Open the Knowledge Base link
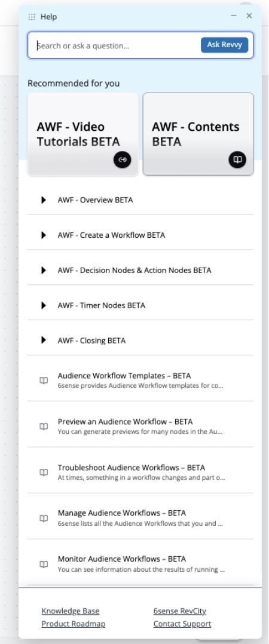Viewport: 269px width, 644px height. [x=70, y=611]
